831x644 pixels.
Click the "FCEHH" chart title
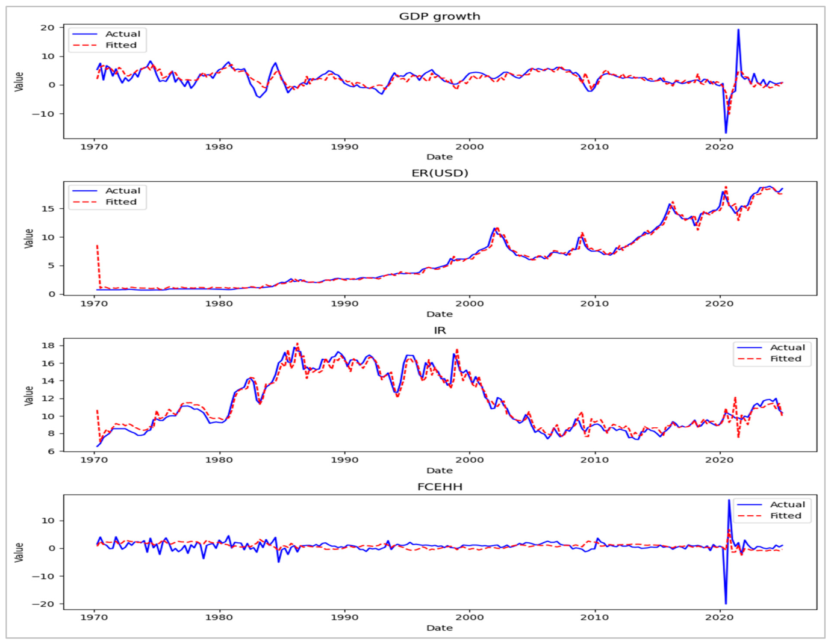point(440,487)
